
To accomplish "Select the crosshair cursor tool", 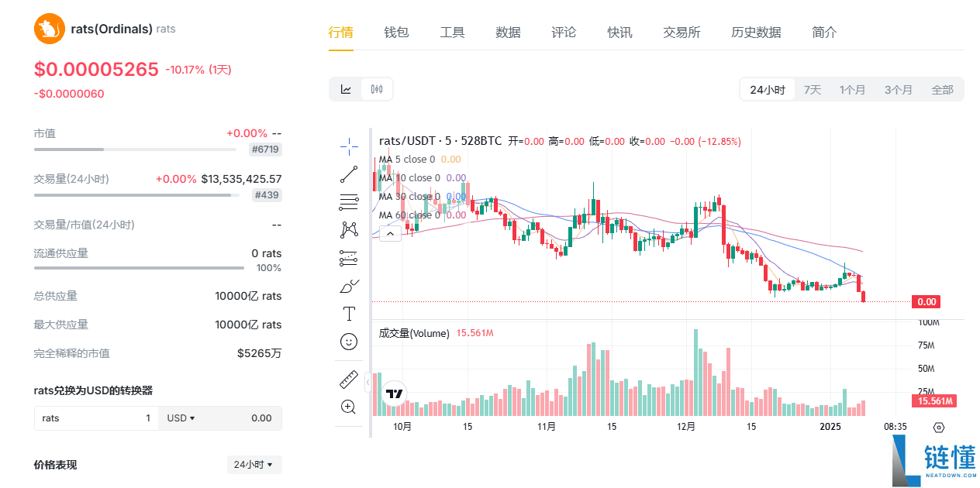I will click(349, 146).
